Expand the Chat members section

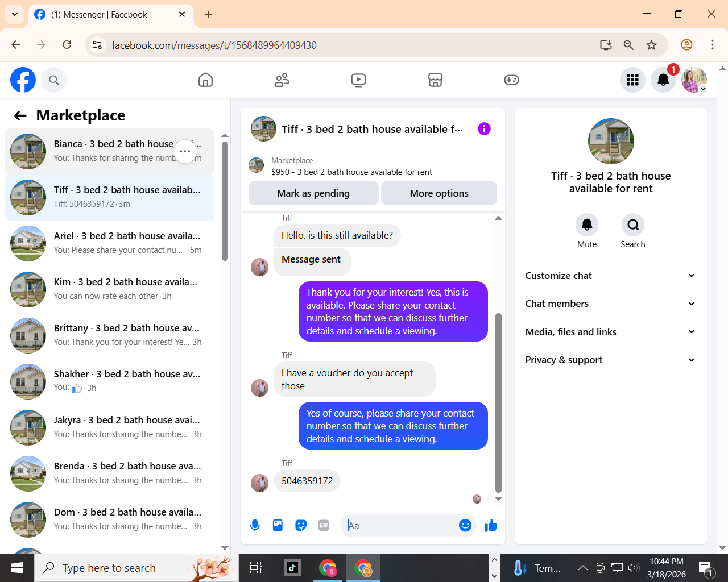[611, 304]
